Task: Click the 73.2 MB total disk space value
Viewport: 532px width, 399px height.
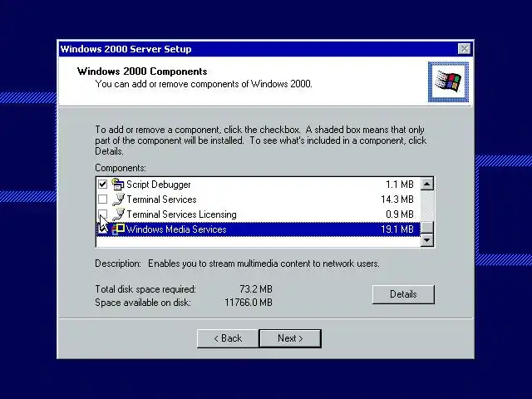Action: [x=256, y=289]
